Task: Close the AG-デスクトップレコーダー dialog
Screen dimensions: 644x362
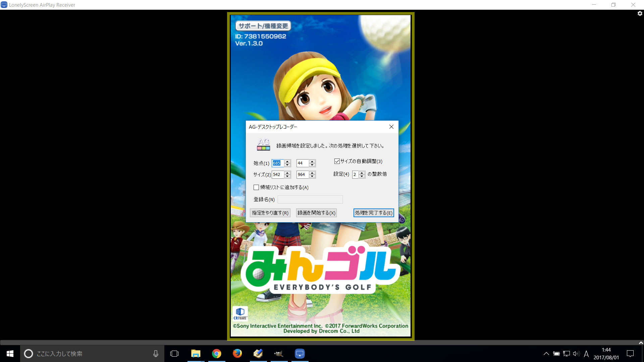Action: point(391,127)
